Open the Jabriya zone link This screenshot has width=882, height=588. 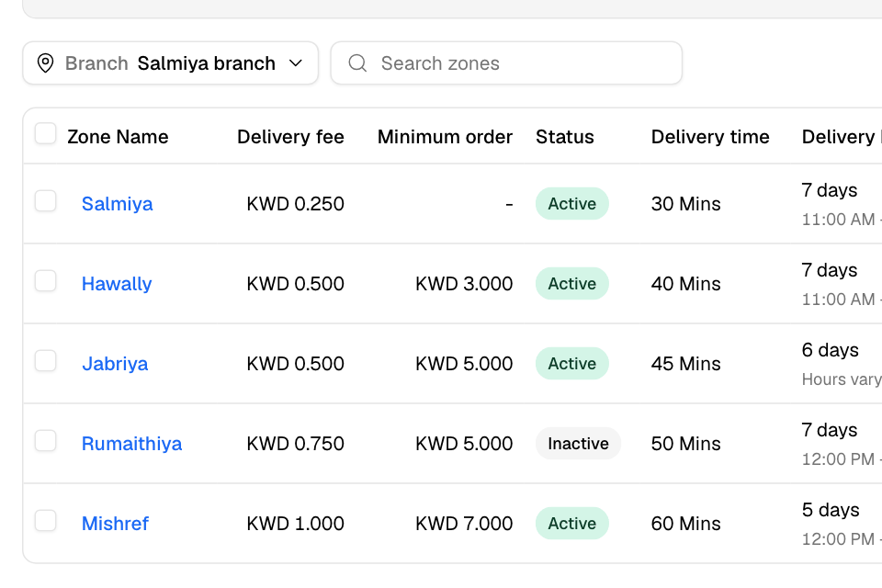click(x=115, y=364)
